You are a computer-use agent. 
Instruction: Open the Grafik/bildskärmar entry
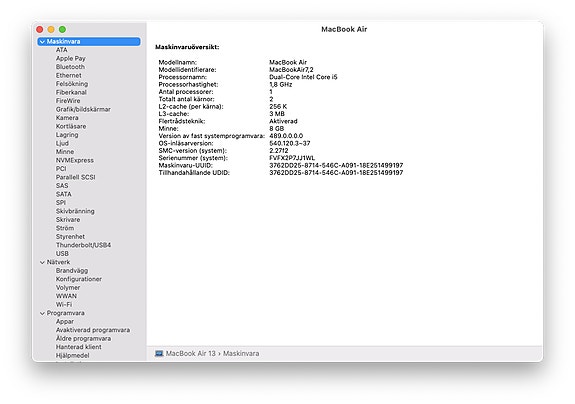click(83, 109)
